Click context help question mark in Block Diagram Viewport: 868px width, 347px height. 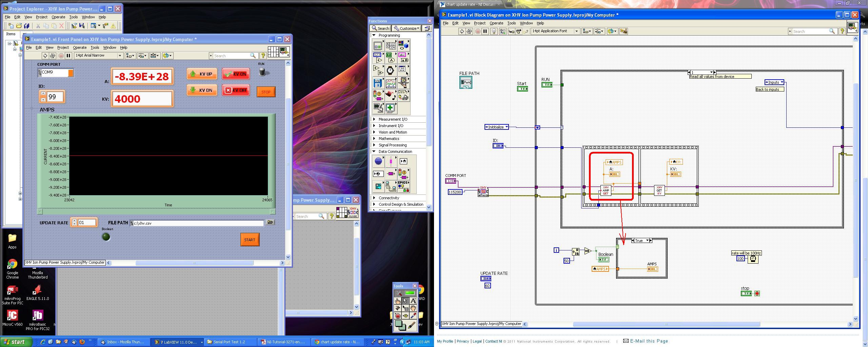(842, 31)
